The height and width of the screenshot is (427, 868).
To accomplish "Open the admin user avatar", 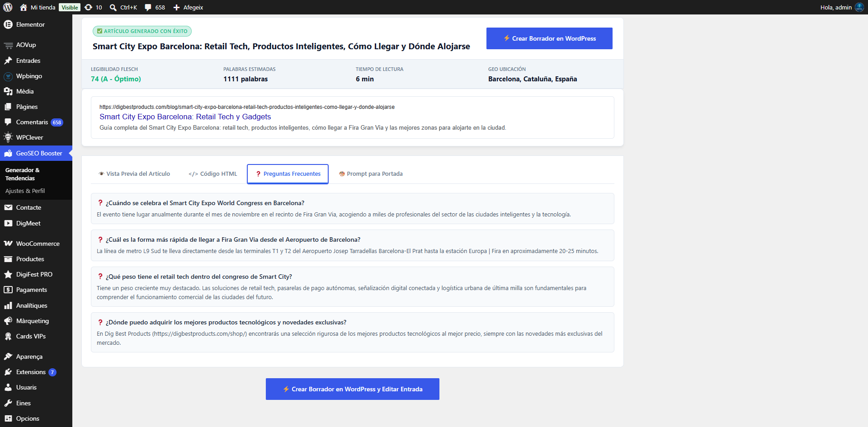I will [859, 7].
